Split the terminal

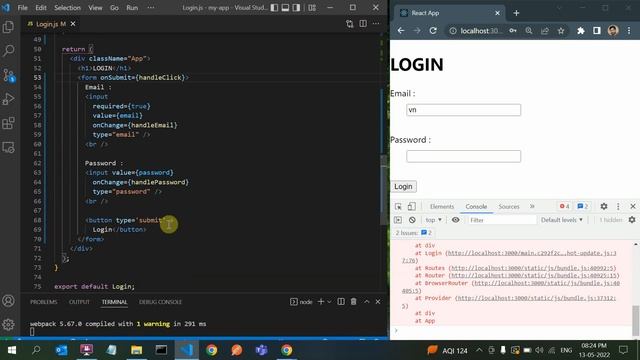pos(341,302)
